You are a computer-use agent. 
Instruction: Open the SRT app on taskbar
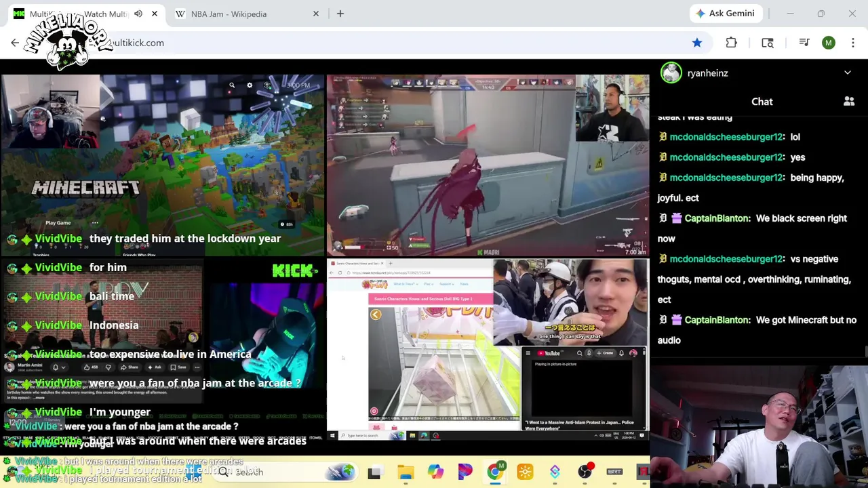[614, 472]
